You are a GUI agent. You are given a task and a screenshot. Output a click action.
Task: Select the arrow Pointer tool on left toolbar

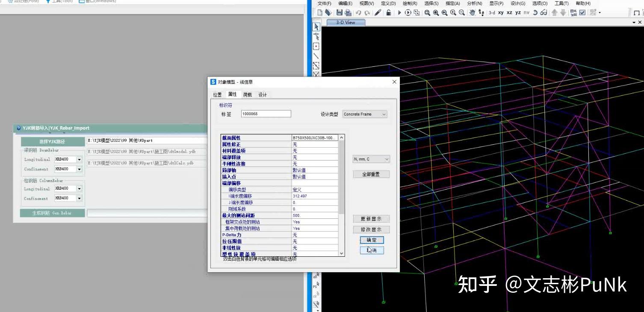(x=316, y=27)
